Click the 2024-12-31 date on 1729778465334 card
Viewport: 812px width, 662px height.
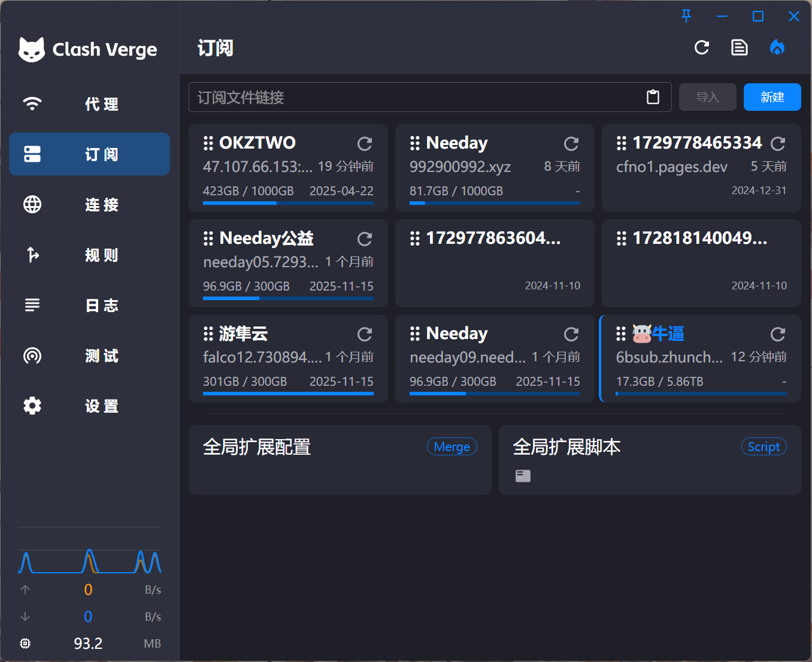click(759, 191)
